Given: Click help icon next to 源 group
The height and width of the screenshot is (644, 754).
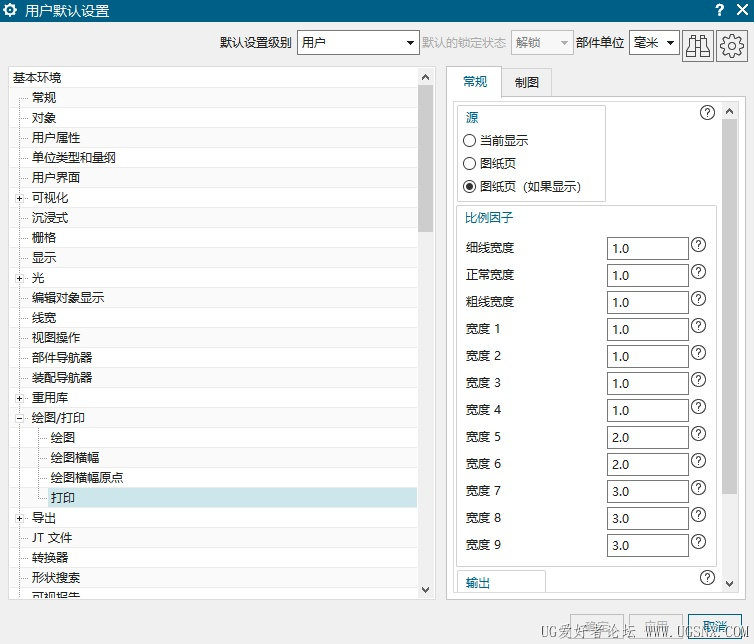Looking at the screenshot, I should tap(708, 113).
